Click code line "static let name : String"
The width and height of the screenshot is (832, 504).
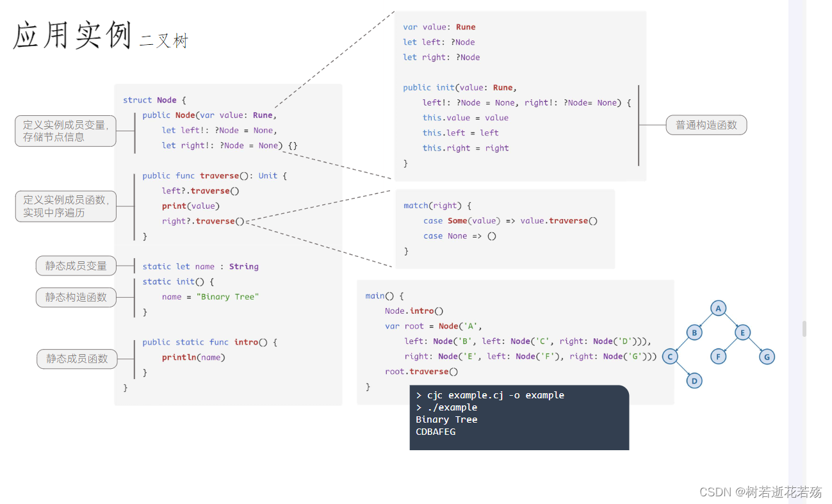coord(200,266)
